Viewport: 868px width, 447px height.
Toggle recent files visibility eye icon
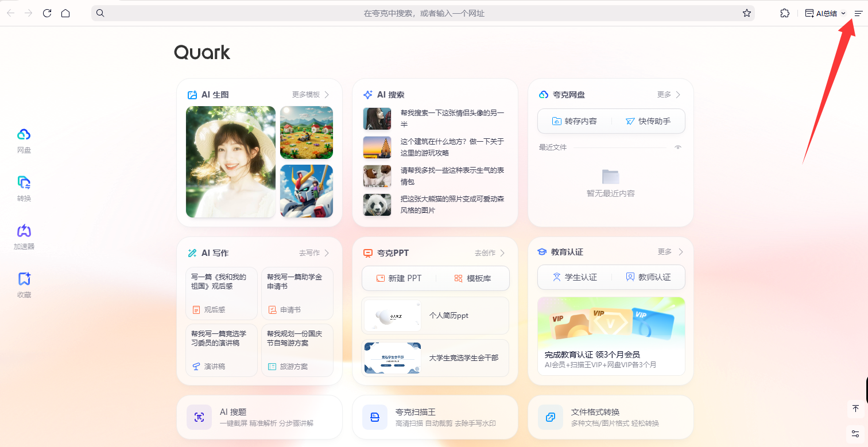coord(678,147)
